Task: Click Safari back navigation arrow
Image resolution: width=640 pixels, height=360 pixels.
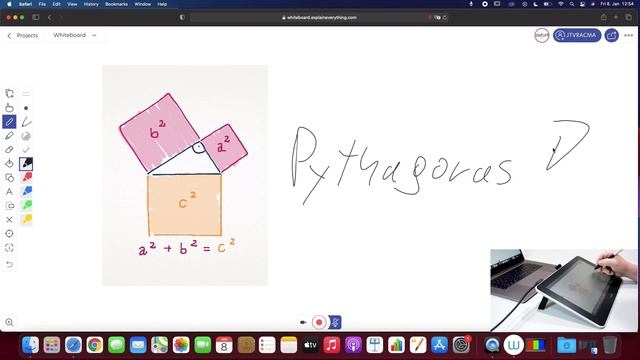Action: point(50,18)
